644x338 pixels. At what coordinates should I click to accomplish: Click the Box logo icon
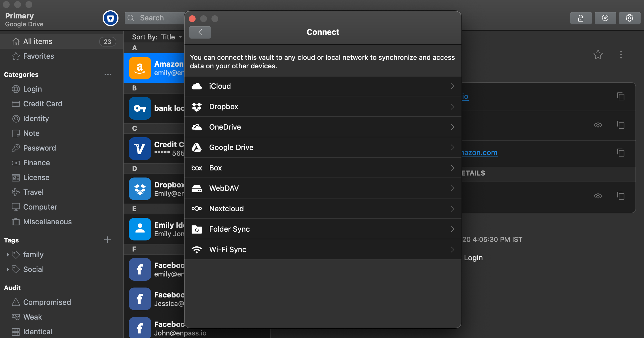(x=197, y=168)
